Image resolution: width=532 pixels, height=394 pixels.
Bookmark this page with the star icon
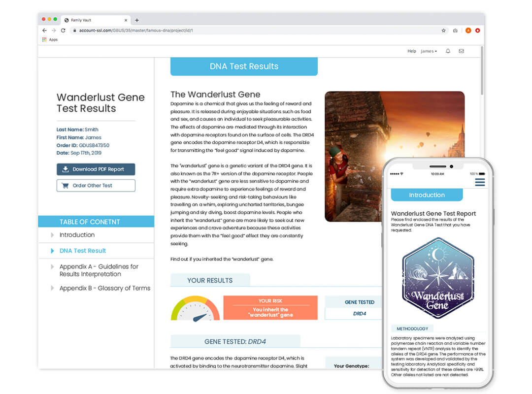[443, 31]
